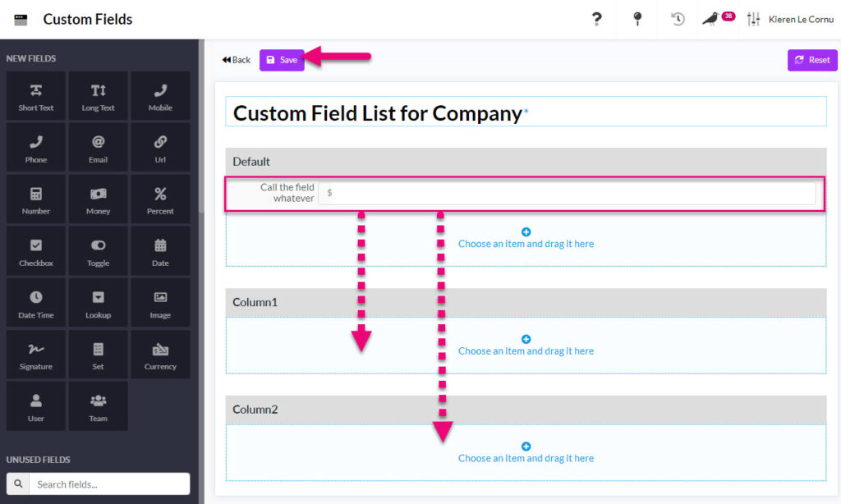Select the Mobile field type

tap(160, 96)
